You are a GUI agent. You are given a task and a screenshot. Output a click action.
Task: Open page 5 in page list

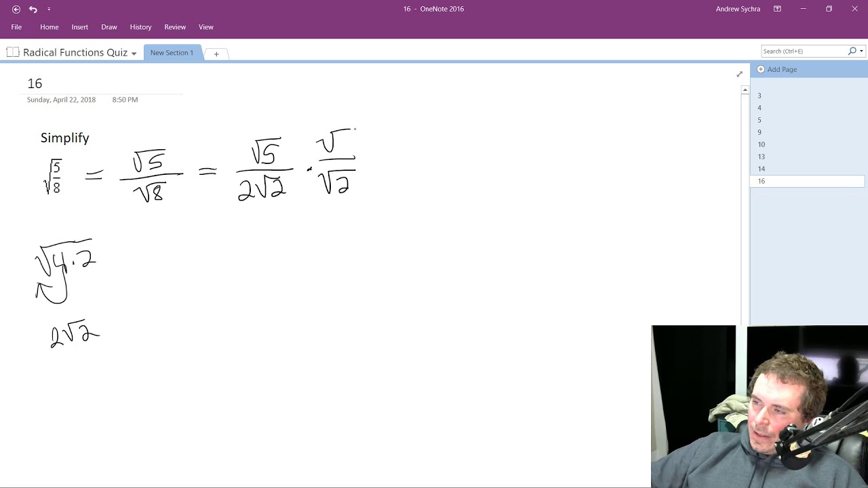click(x=807, y=120)
